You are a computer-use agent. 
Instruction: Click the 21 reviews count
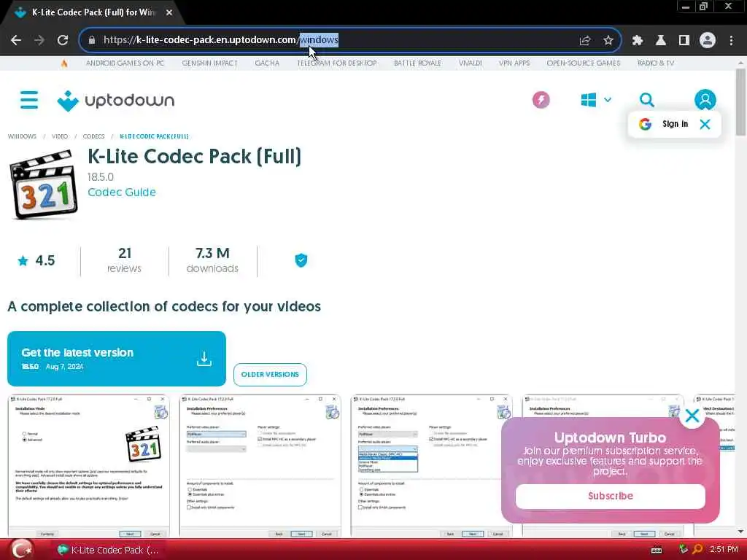click(x=124, y=260)
